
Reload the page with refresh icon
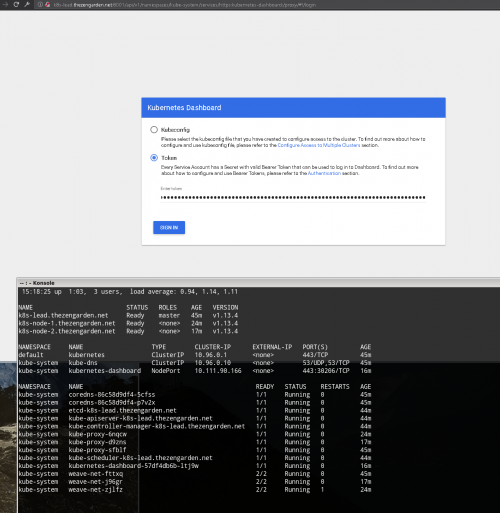click(16, 4)
